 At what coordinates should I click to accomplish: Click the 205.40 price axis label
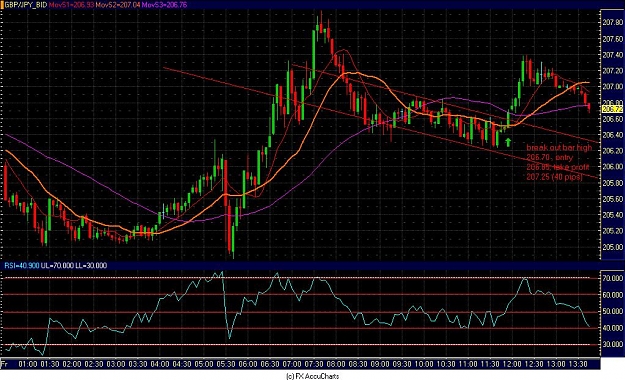613,215
